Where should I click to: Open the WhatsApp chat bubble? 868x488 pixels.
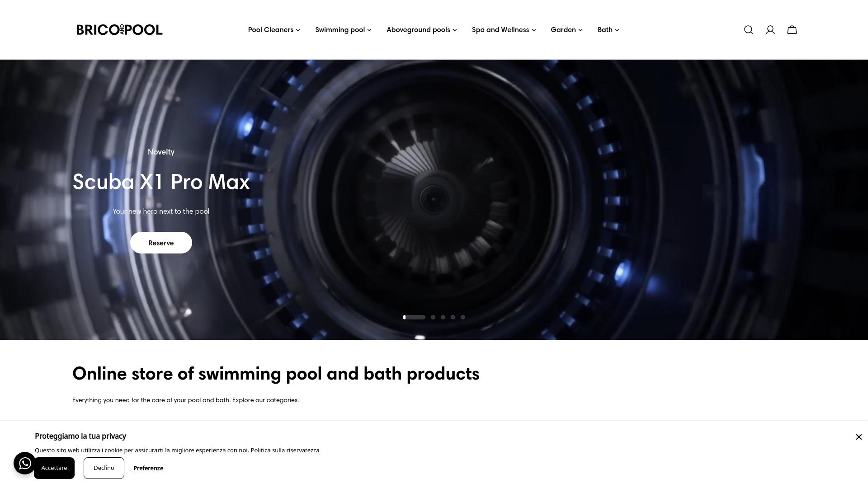[25, 463]
